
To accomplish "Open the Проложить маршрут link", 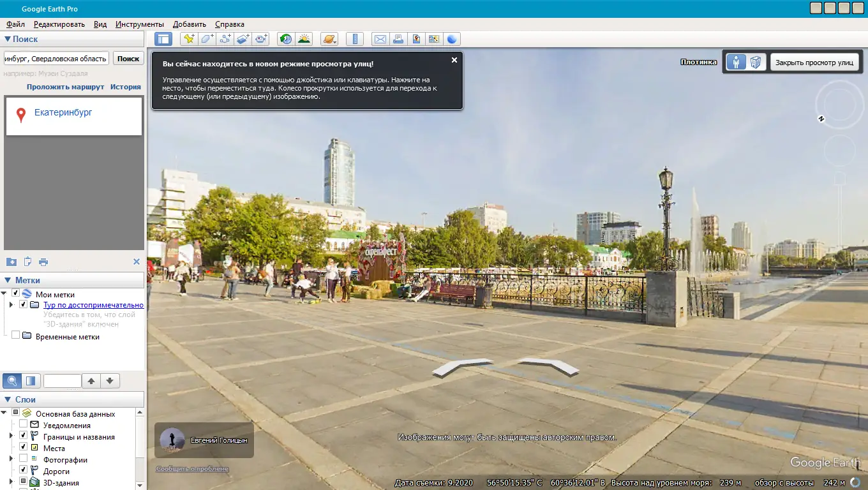I will point(65,87).
